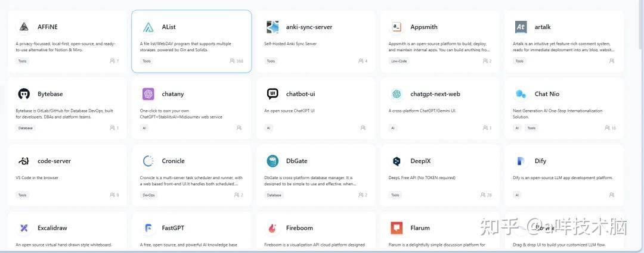This screenshot has height=253, width=644.
Task: Click the AList logo icon
Action: [148, 27]
